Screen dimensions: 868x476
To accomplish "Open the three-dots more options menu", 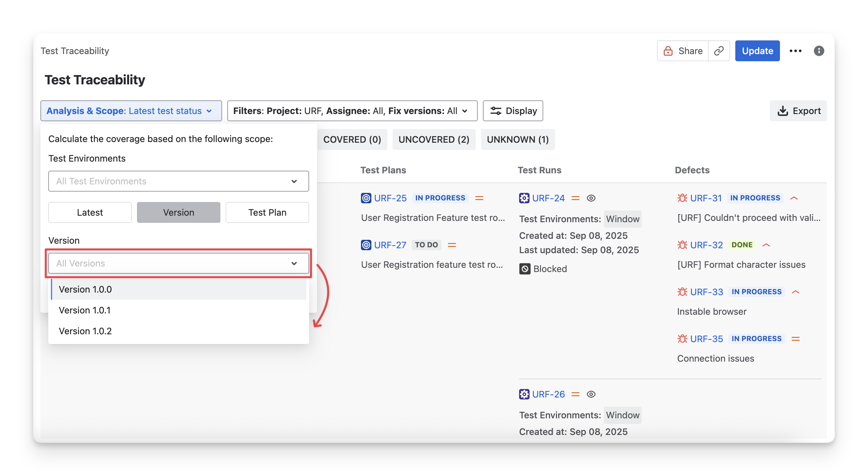I will click(x=795, y=51).
